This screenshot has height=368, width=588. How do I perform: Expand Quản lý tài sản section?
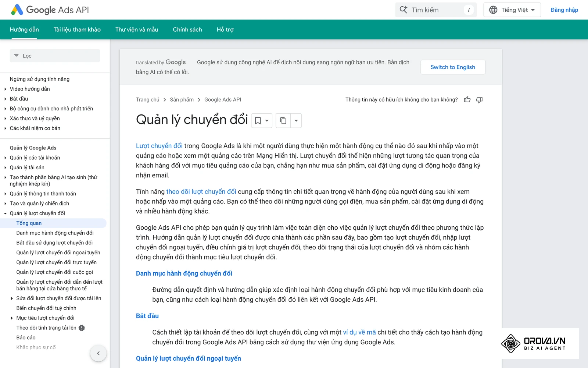[x=5, y=167]
